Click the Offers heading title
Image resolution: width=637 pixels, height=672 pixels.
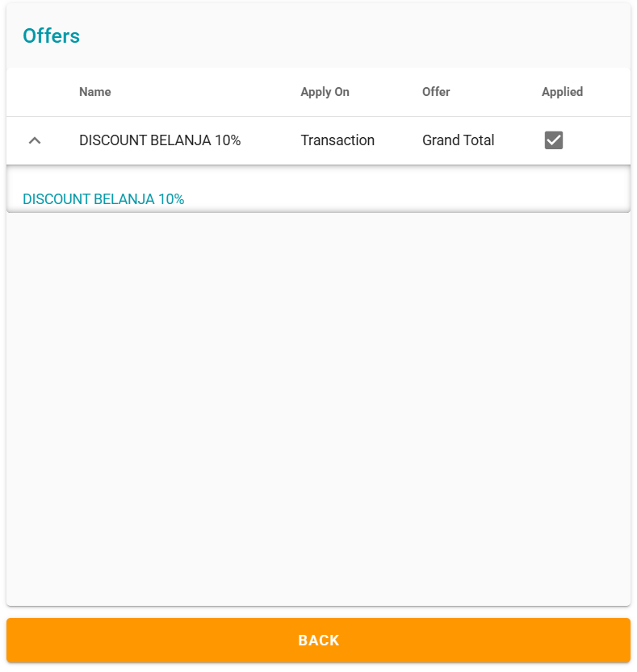51,36
